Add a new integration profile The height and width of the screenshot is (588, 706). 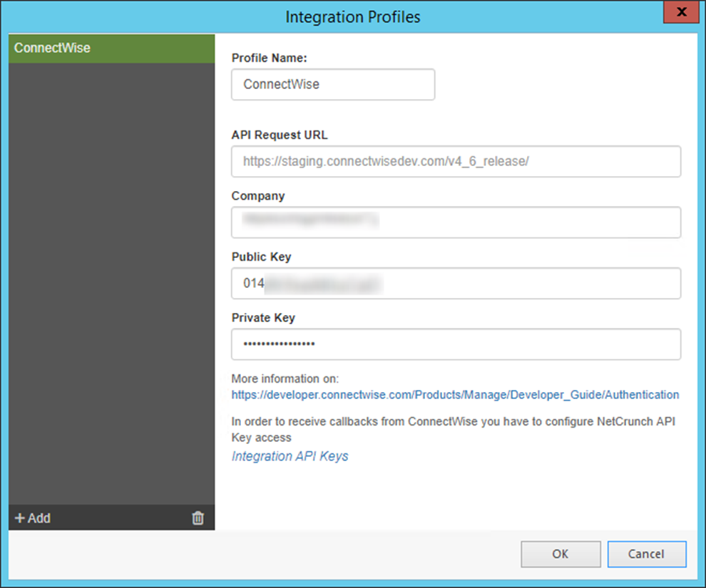click(32, 518)
